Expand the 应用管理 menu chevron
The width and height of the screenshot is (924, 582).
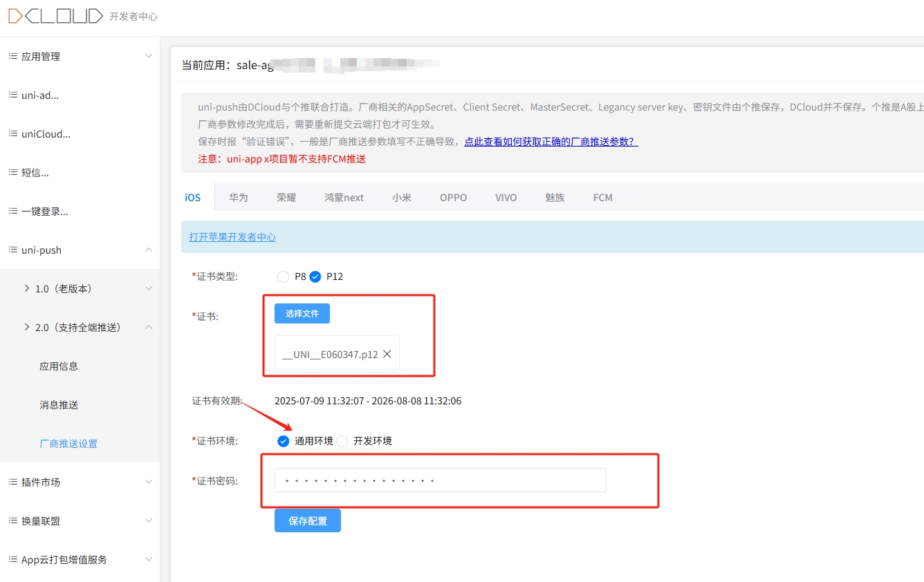pos(149,56)
